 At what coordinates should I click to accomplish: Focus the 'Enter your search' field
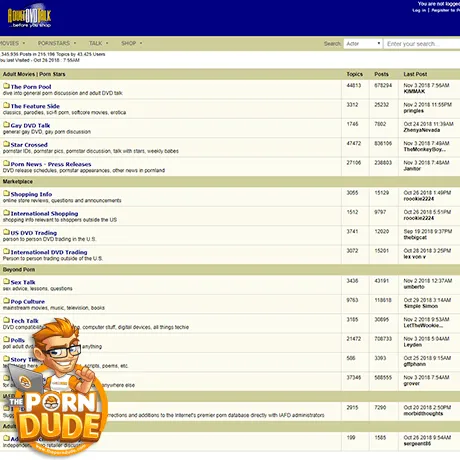422,44
